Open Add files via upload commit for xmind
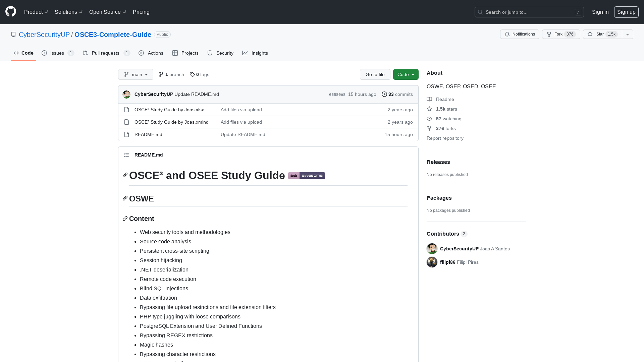This screenshot has height=362, width=644. (241, 122)
